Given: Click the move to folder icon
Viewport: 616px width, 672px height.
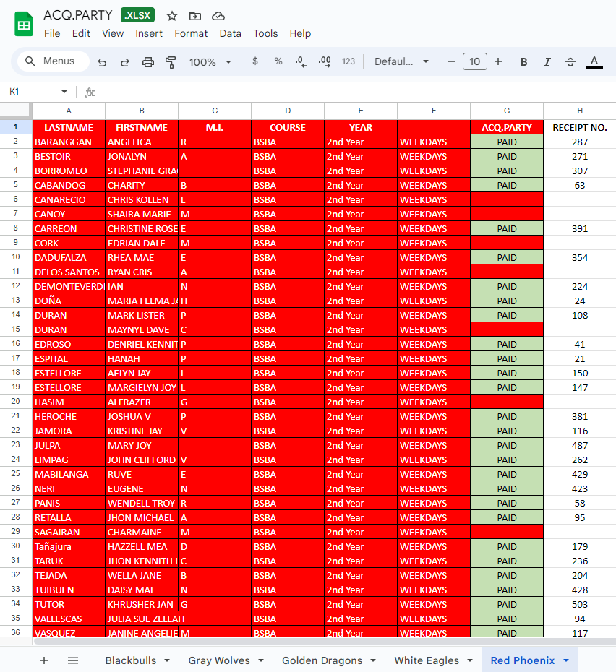Looking at the screenshot, I should 195,16.
